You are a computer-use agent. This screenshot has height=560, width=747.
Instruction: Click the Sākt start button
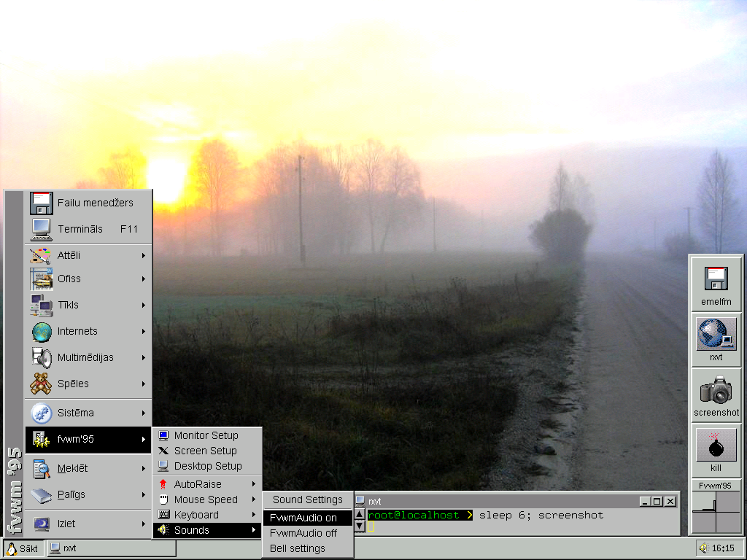tap(23, 548)
